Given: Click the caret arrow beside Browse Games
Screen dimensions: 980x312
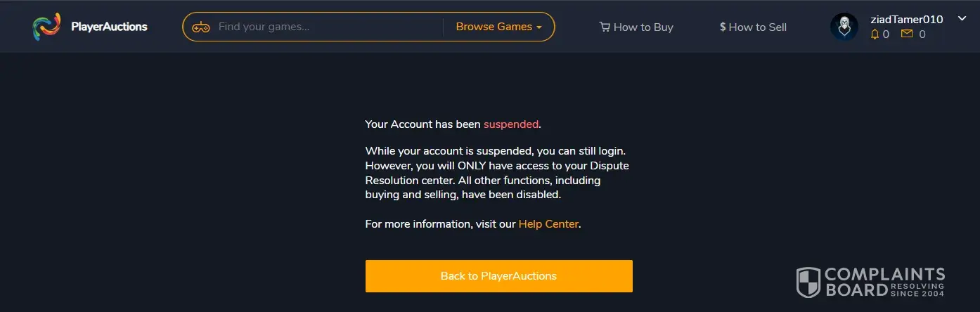Looking at the screenshot, I should tap(539, 27).
